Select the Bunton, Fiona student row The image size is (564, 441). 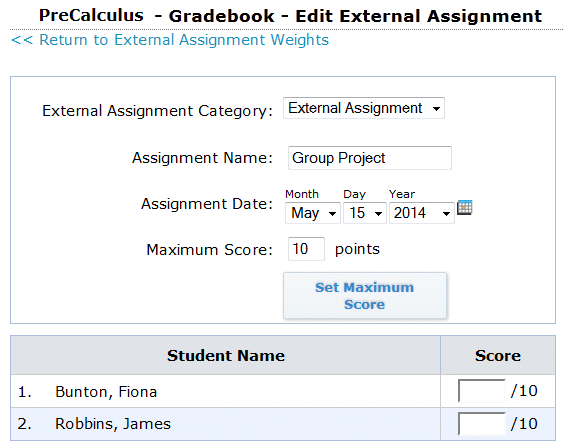[x=283, y=391]
